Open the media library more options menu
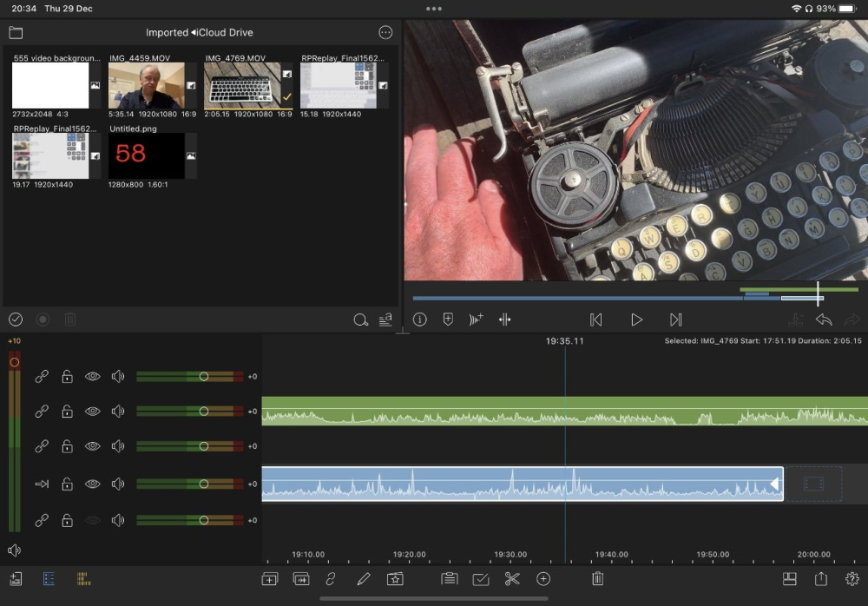 385,33
